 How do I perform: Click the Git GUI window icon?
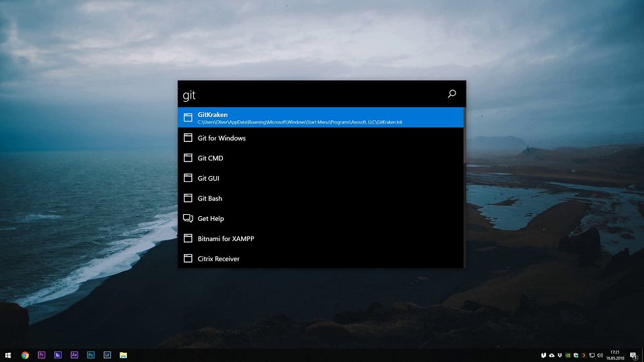[x=188, y=178]
